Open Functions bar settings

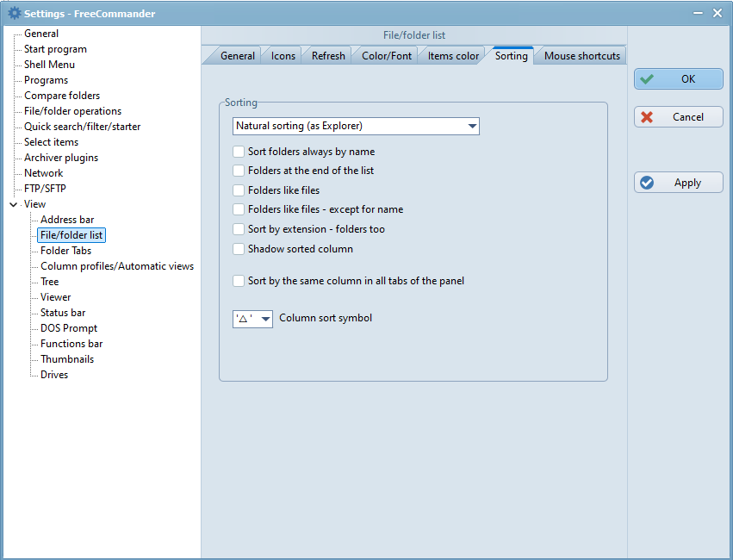coord(71,344)
